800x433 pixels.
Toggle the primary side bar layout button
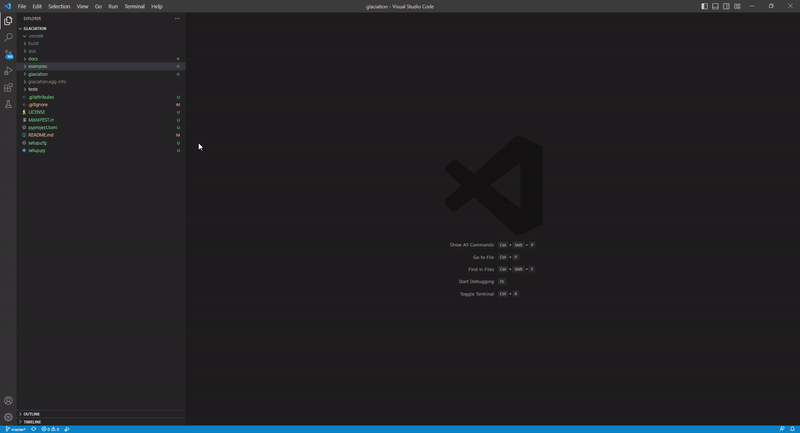coord(704,6)
